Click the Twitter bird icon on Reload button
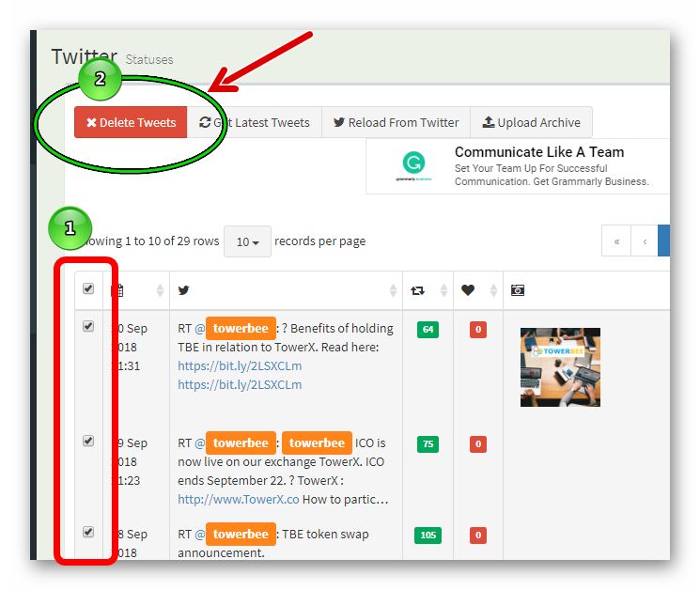The width and height of the screenshot is (700, 590). point(339,122)
